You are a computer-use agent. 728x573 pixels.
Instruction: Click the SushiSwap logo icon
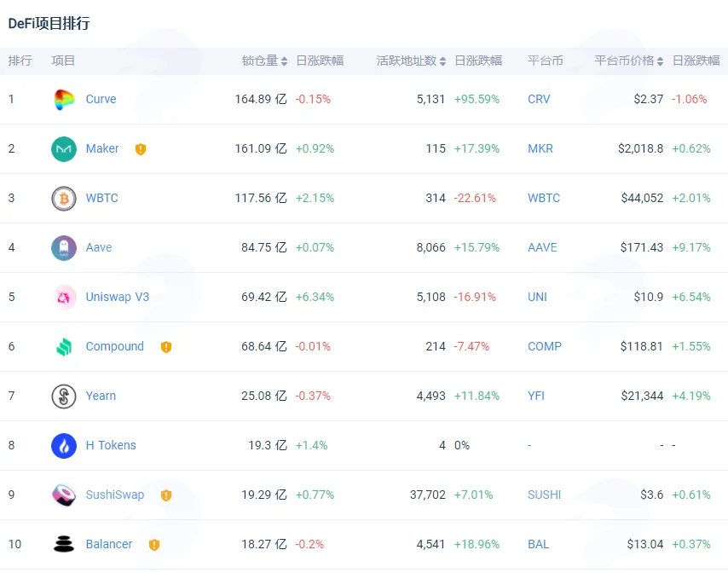pyautogui.click(x=64, y=495)
